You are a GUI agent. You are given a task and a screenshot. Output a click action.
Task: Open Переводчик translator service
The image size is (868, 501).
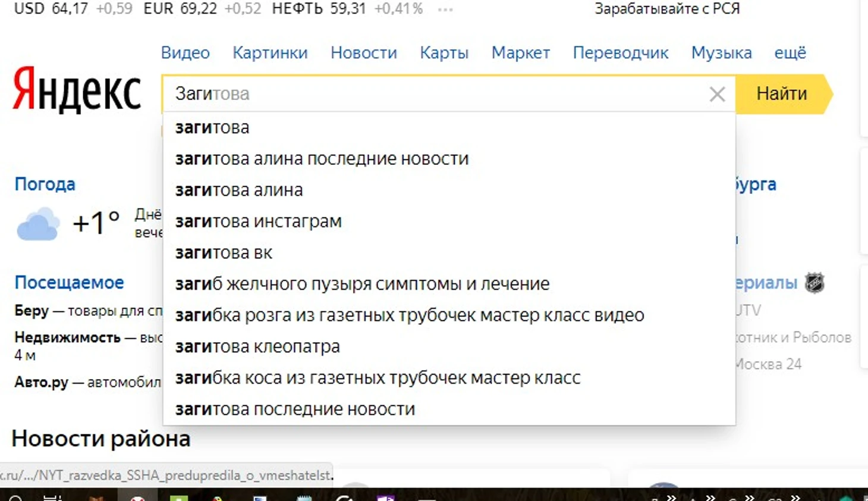tap(620, 53)
